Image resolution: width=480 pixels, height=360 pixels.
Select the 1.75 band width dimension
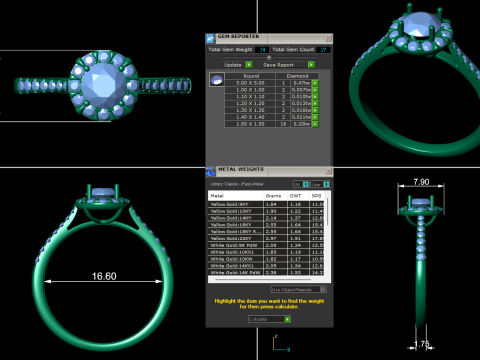pyautogui.click(x=422, y=344)
